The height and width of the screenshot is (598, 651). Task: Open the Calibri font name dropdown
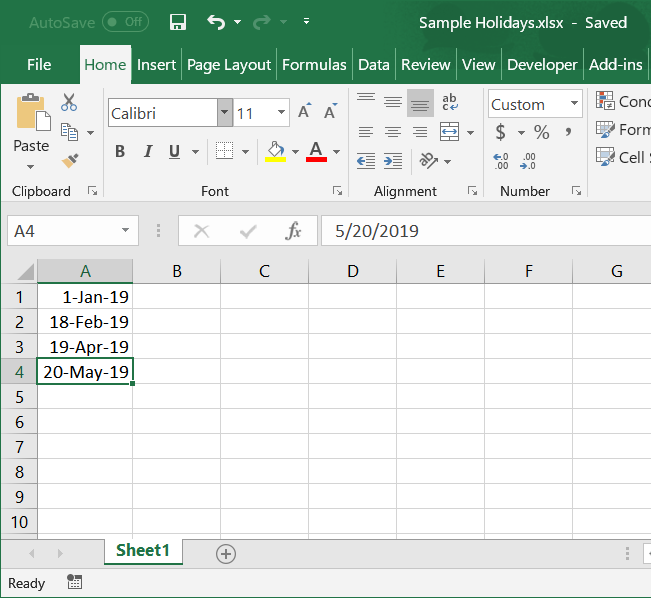[225, 113]
